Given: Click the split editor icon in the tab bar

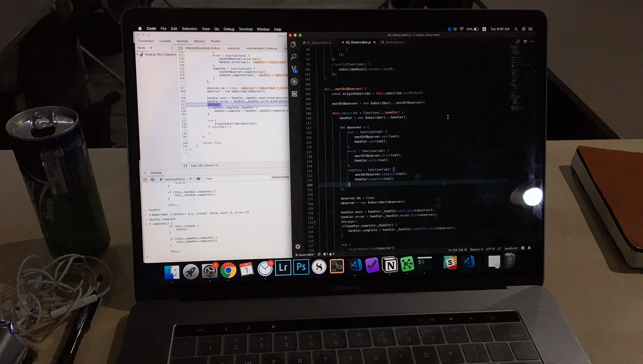Looking at the screenshot, I should 525,41.
